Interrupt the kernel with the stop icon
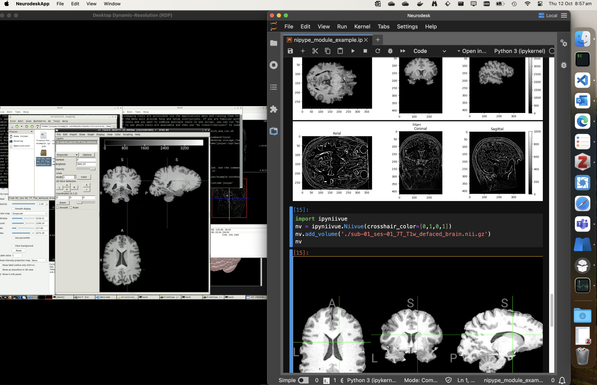597x385 pixels. pyautogui.click(x=365, y=51)
